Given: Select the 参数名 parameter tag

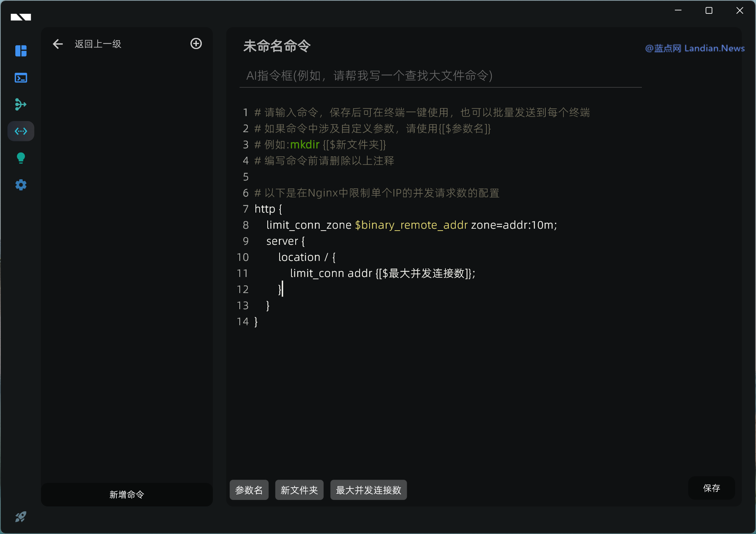Looking at the screenshot, I should click(x=249, y=490).
